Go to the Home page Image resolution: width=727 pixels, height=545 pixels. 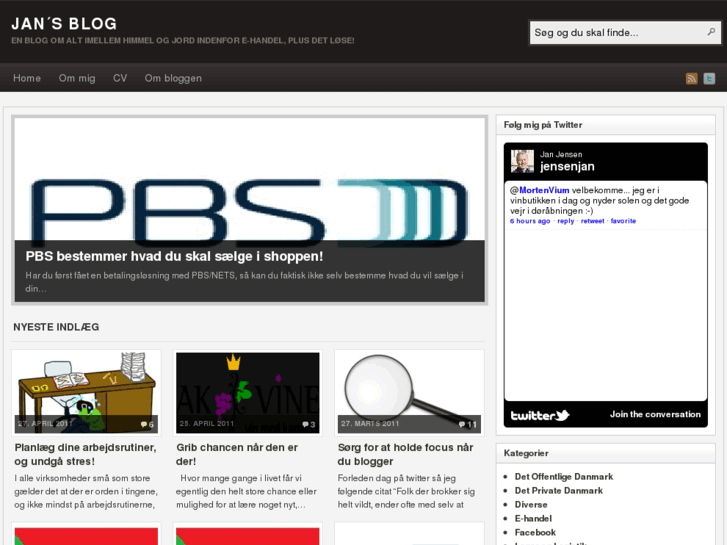pyautogui.click(x=27, y=78)
